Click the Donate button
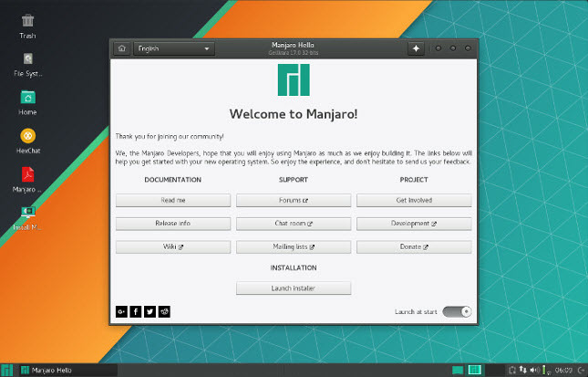The width and height of the screenshot is (588, 377). click(414, 246)
